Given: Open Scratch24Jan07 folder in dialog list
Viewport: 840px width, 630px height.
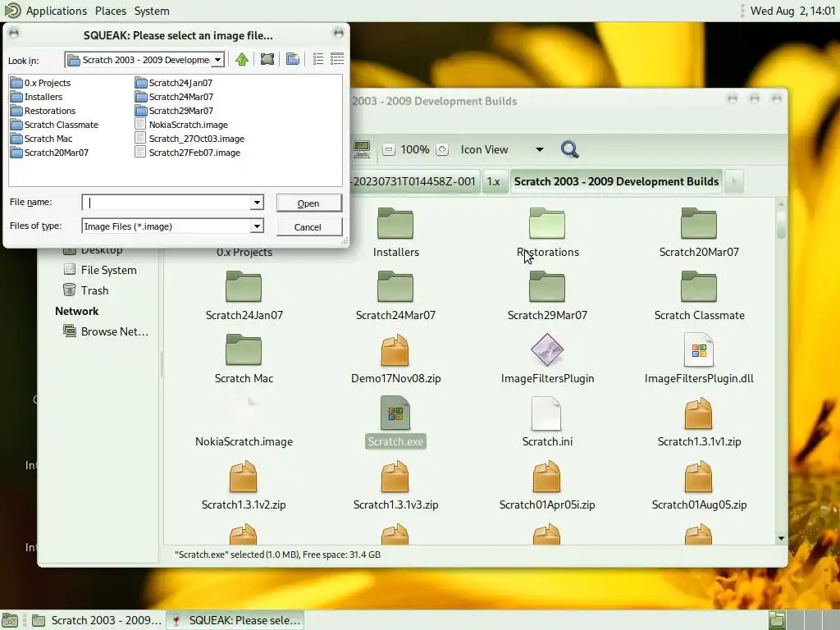Looking at the screenshot, I should [x=174, y=83].
